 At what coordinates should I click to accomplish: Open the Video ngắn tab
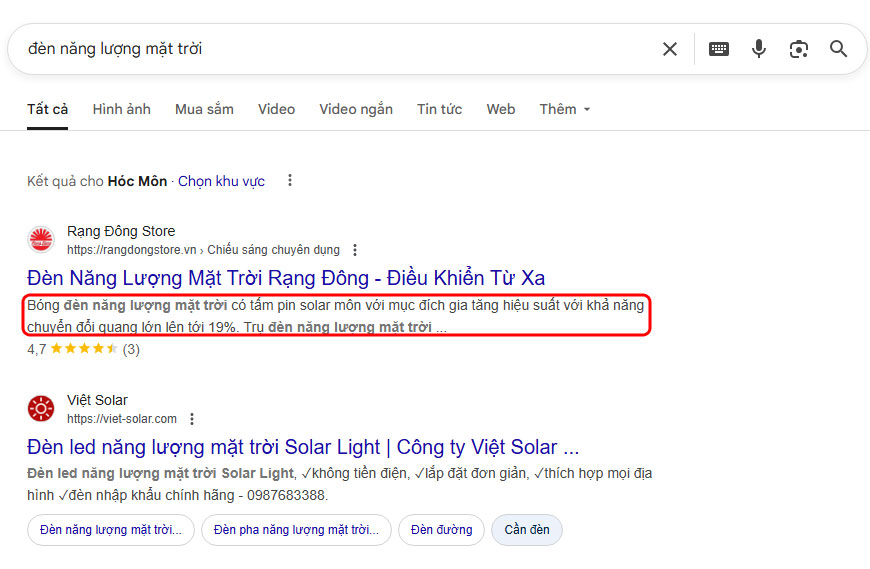pyautogui.click(x=356, y=109)
